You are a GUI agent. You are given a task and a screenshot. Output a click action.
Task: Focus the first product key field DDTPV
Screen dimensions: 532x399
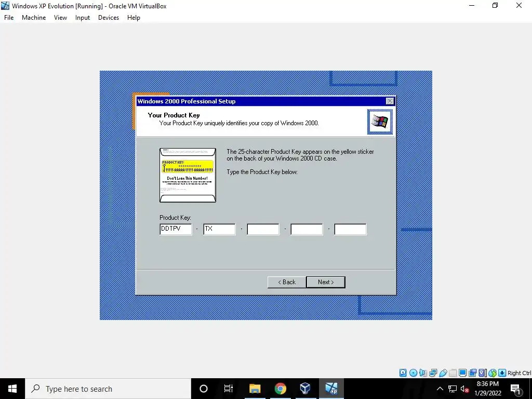[x=176, y=229]
